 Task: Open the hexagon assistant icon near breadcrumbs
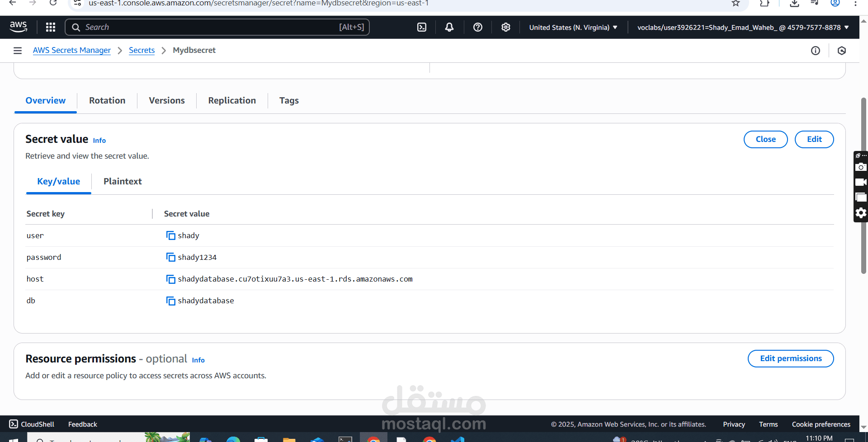pyautogui.click(x=842, y=51)
